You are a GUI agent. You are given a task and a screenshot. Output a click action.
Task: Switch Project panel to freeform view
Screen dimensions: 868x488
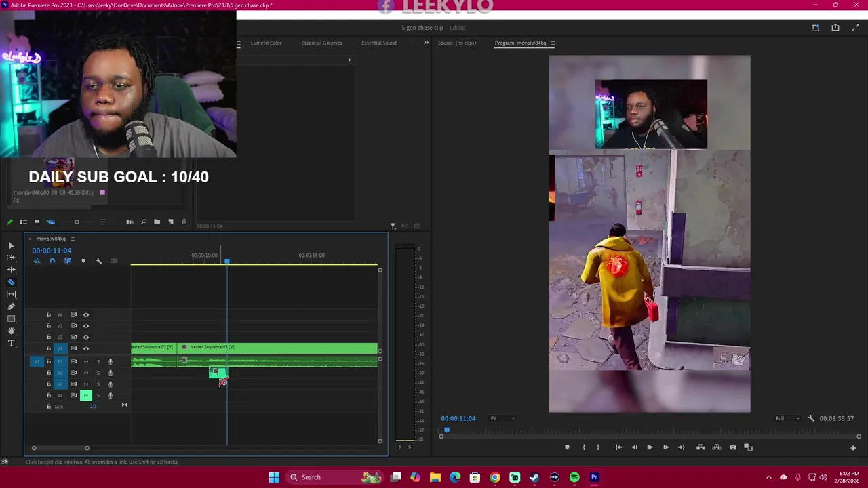coord(50,222)
